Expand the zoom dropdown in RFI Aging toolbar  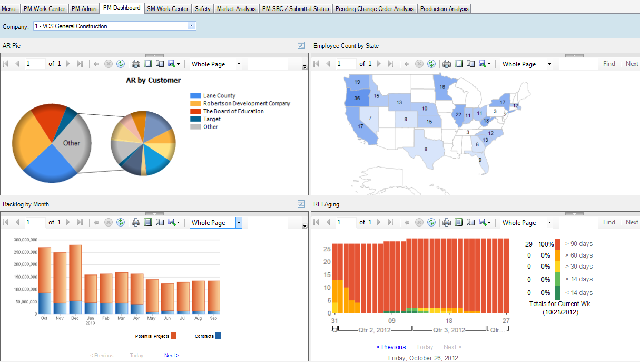(549, 222)
